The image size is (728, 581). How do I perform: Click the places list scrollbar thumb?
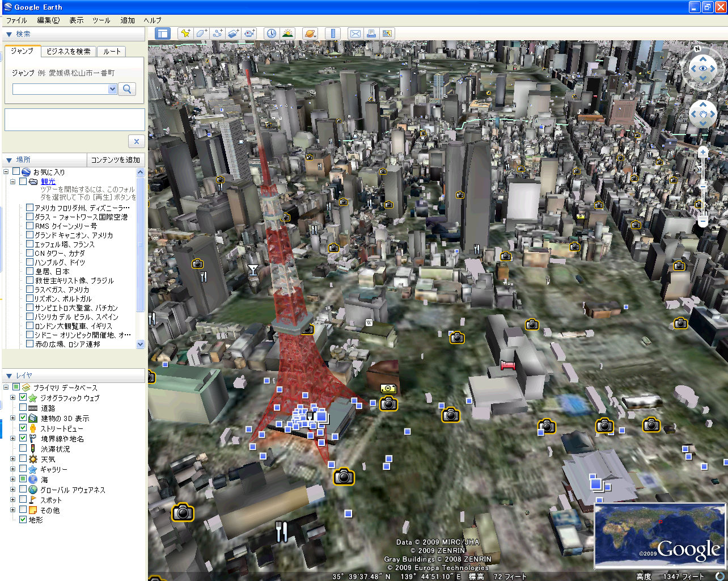pyautogui.click(x=141, y=244)
